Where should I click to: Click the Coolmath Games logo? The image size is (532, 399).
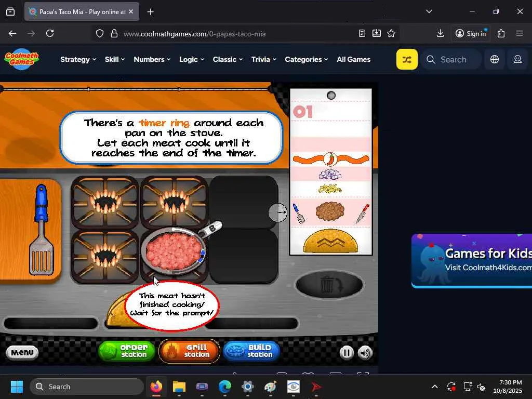coord(22,59)
